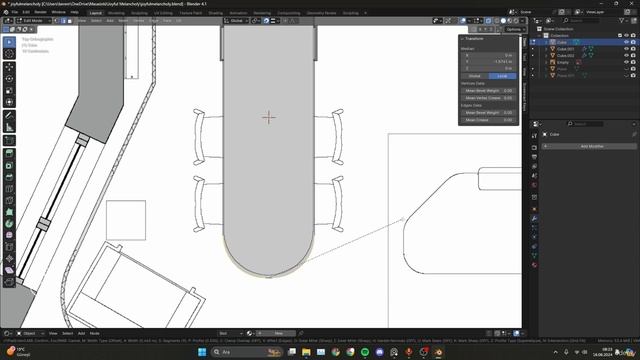Select the Global button in Transform panel
The image size is (640, 360).
[475, 76]
